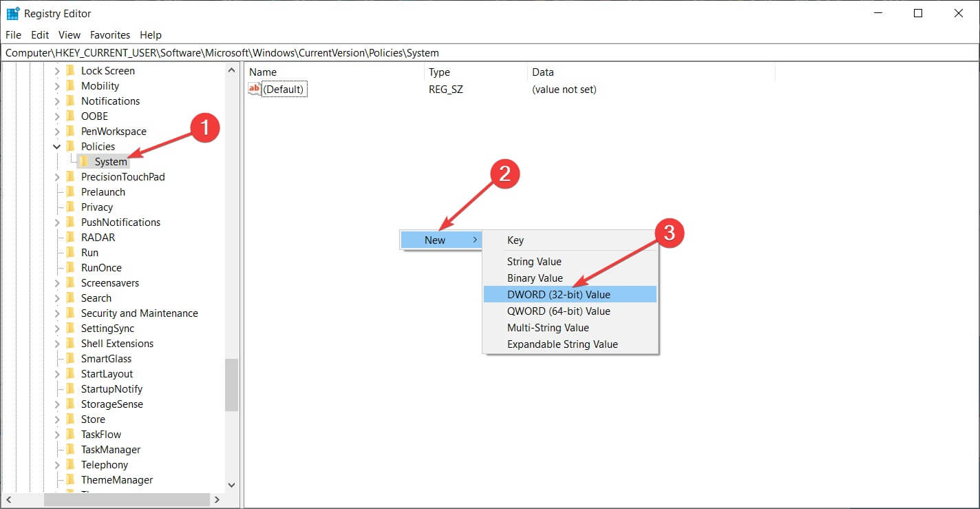
Task: Click the Prelaunch folder icon
Action: 70,191
